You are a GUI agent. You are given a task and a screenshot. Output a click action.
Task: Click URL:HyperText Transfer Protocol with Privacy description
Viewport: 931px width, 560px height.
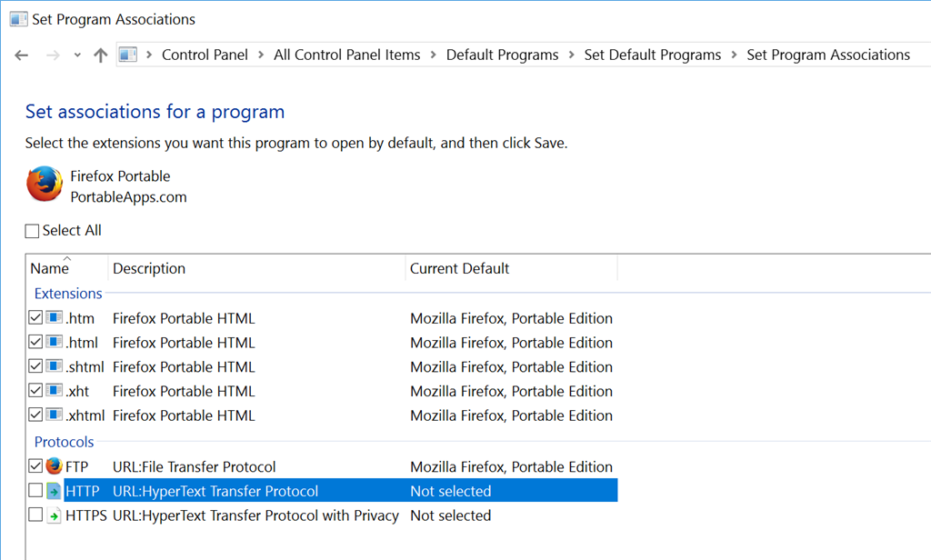click(x=255, y=515)
